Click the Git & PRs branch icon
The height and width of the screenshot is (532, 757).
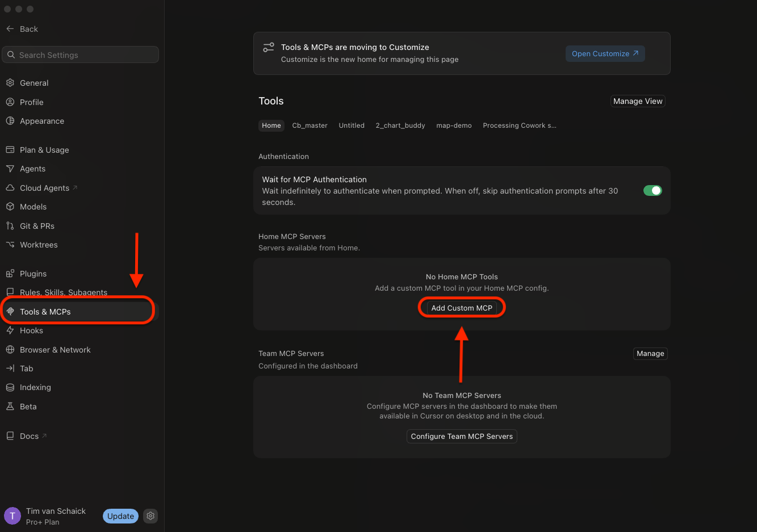10,226
